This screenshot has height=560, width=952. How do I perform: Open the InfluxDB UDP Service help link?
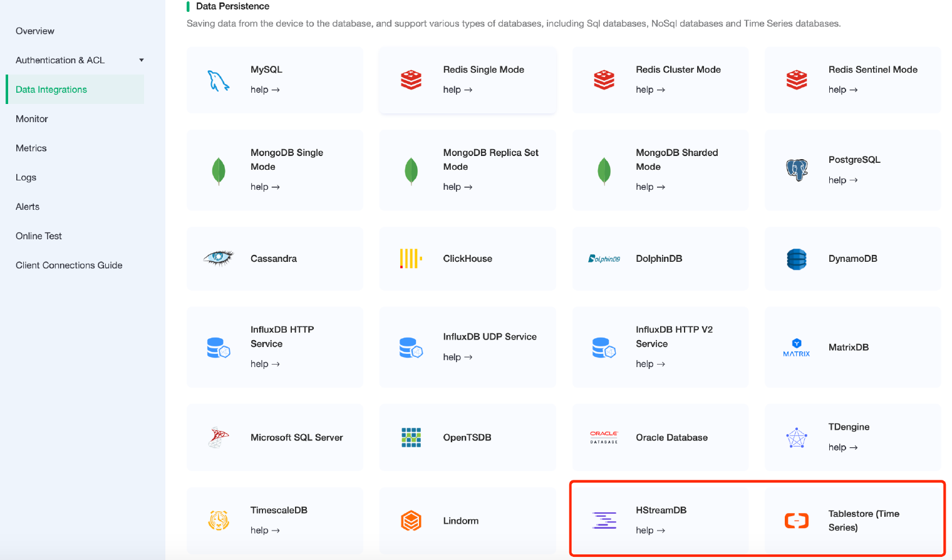pyautogui.click(x=458, y=357)
